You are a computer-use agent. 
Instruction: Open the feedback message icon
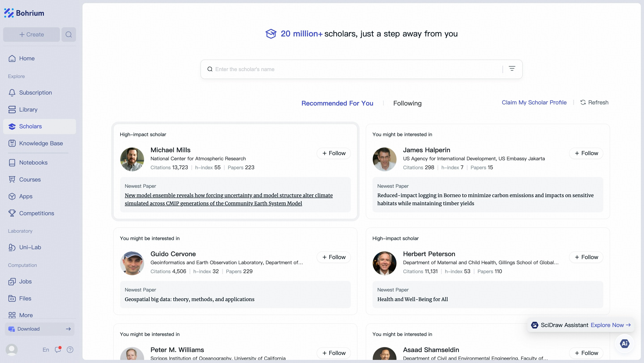(58, 350)
